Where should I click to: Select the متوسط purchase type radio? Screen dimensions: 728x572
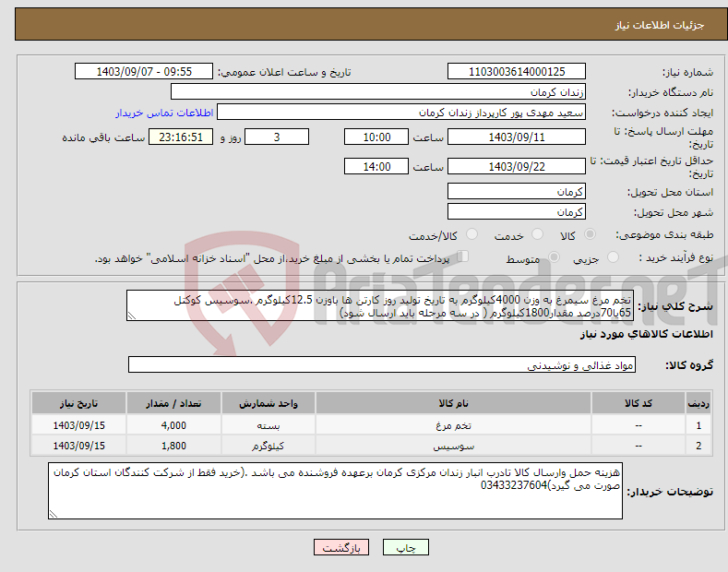[554, 257]
